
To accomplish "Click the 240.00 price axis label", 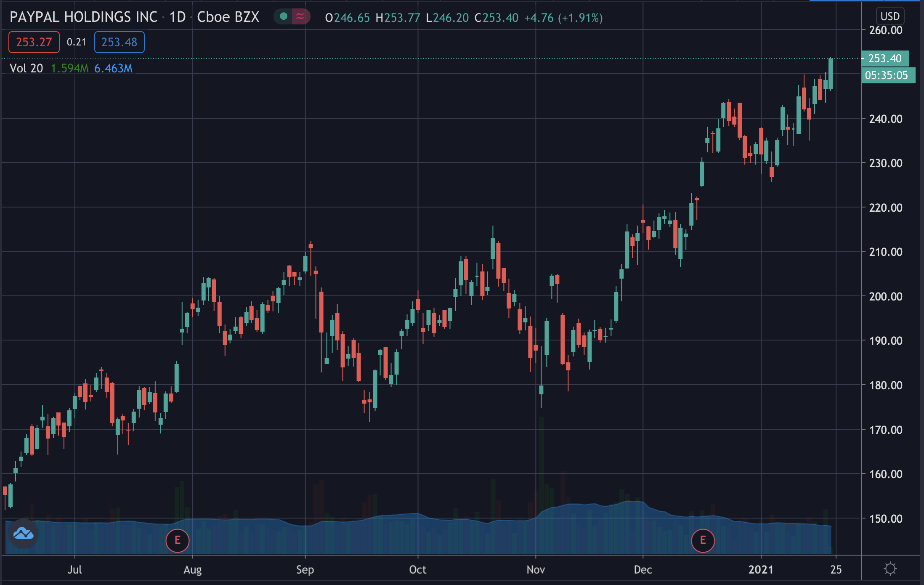I will (x=886, y=119).
